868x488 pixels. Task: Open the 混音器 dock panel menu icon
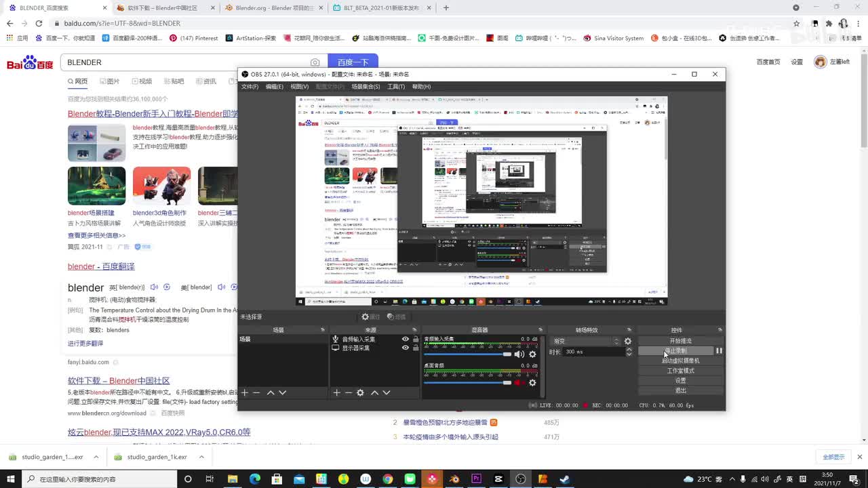coord(540,330)
